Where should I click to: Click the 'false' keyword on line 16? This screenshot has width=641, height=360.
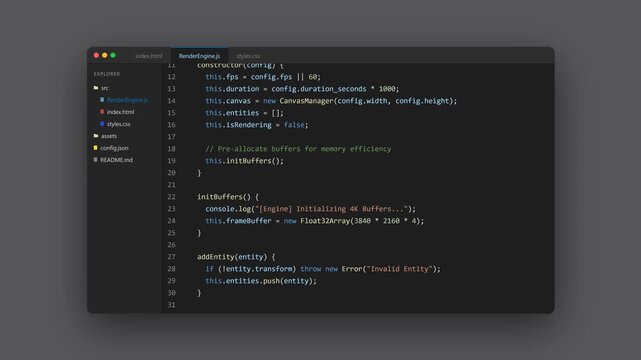pos(294,125)
